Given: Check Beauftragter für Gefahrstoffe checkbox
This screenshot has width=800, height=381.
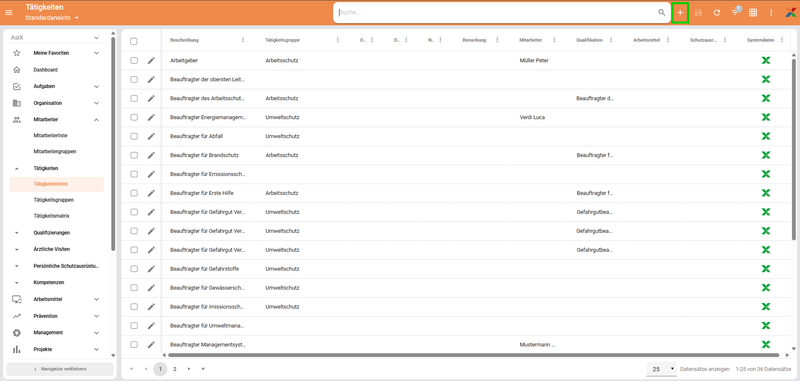Looking at the screenshot, I should point(134,269).
